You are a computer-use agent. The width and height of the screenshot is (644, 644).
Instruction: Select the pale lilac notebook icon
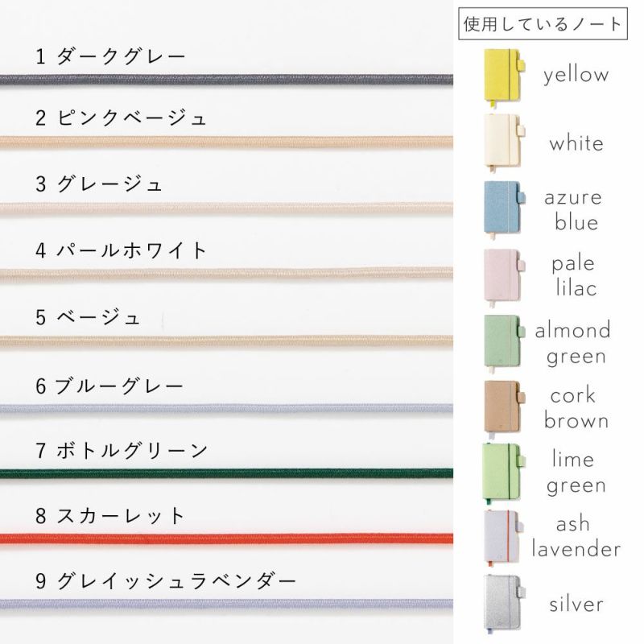[x=501, y=274]
